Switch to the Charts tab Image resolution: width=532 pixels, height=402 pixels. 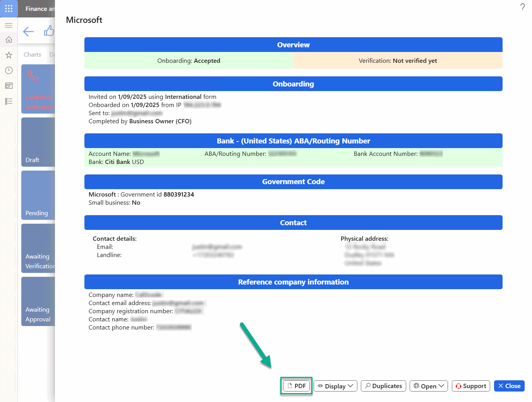click(x=32, y=55)
